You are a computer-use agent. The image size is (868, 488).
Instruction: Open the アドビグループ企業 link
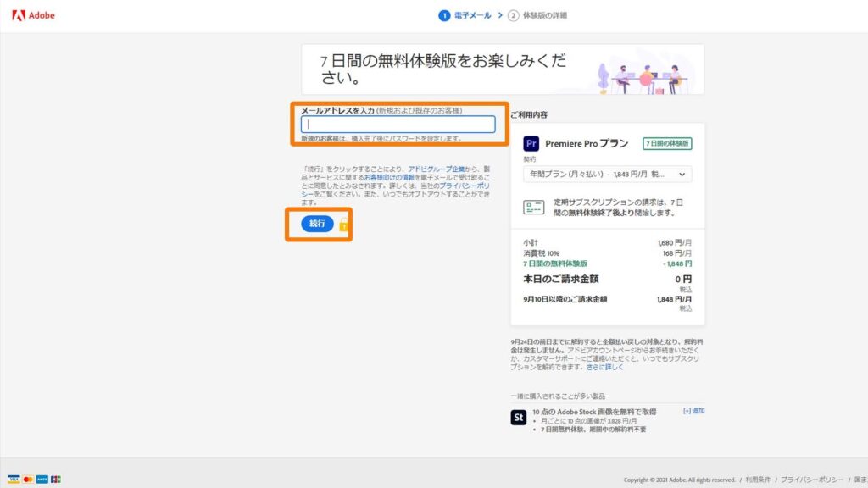click(437, 169)
